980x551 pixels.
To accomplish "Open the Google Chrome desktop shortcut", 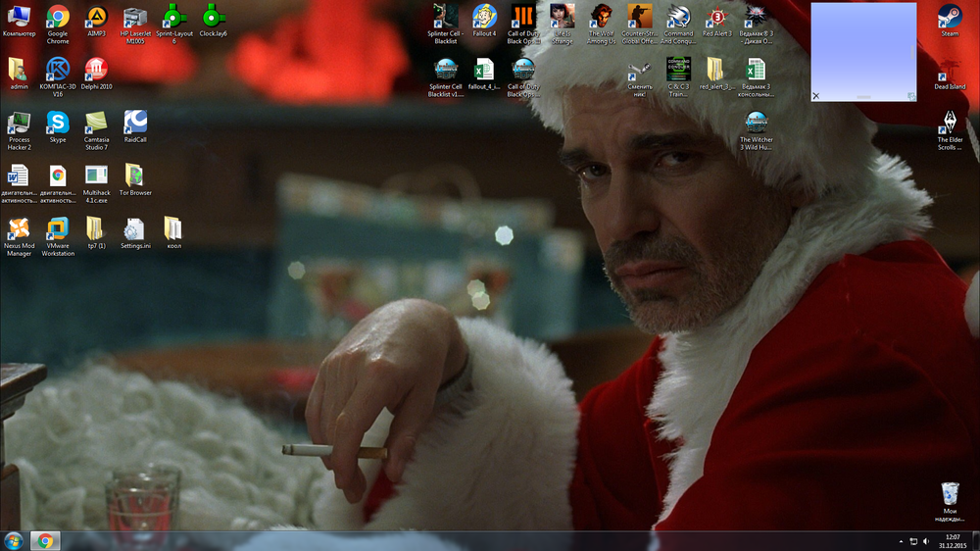I will pyautogui.click(x=58, y=18).
